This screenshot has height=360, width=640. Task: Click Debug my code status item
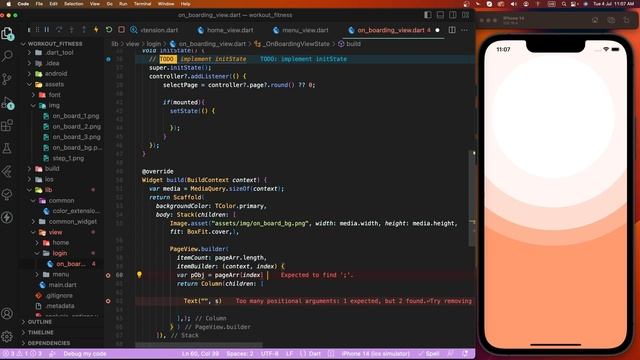click(x=85, y=353)
